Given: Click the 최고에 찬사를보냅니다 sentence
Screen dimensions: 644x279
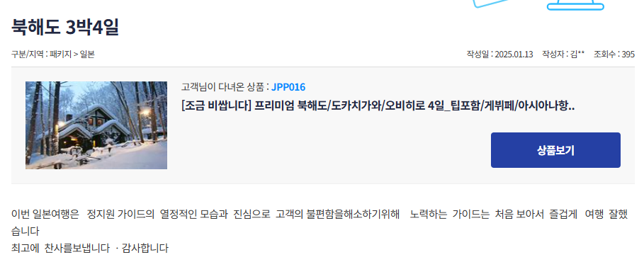Looking at the screenshot, I should click(x=60, y=249).
